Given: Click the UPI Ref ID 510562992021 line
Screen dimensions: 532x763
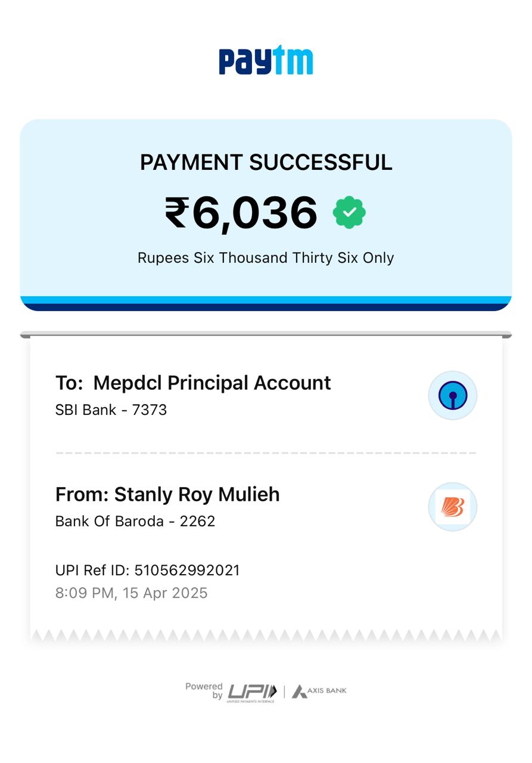Looking at the screenshot, I should [148, 570].
